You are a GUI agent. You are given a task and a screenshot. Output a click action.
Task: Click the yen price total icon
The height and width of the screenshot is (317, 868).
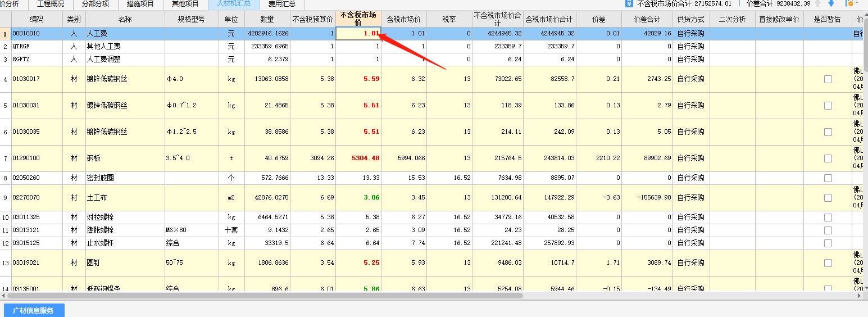tap(630, 3)
